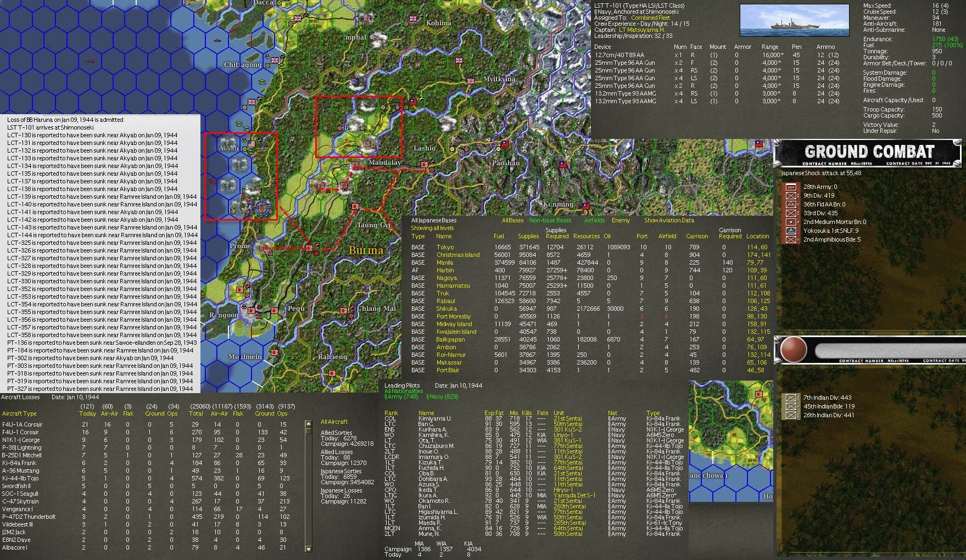Click the 2nd Medium Mortar Bn unit icon
This screenshot has height=560, width=966.
pos(791,222)
